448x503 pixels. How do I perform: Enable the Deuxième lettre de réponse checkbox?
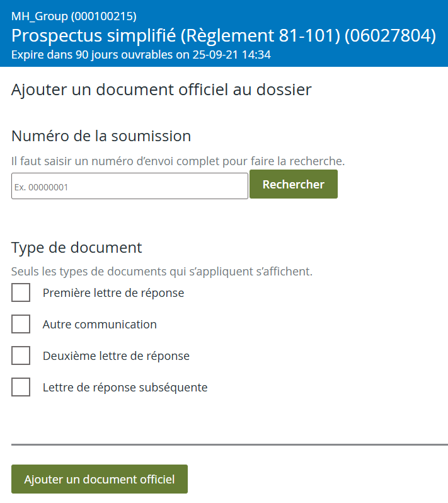click(x=21, y=356)
